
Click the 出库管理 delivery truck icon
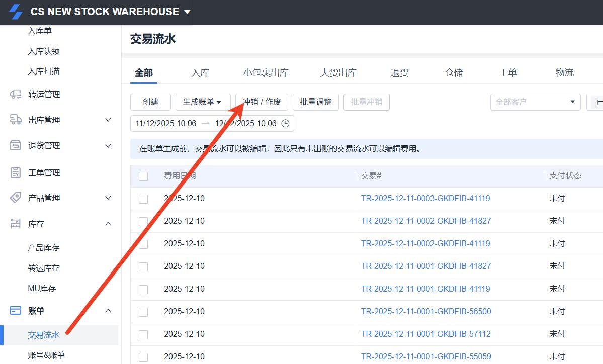pyautogui.click(x=16, y=120)
